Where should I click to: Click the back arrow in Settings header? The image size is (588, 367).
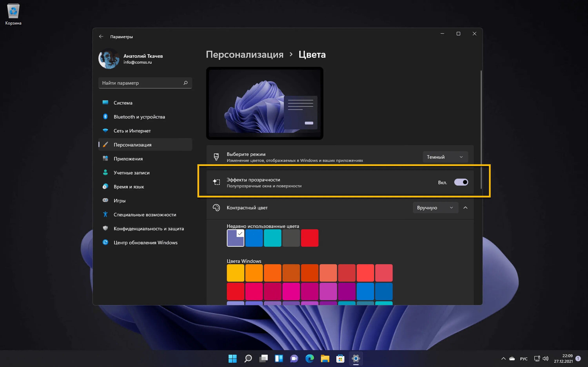tap(101, 37)
